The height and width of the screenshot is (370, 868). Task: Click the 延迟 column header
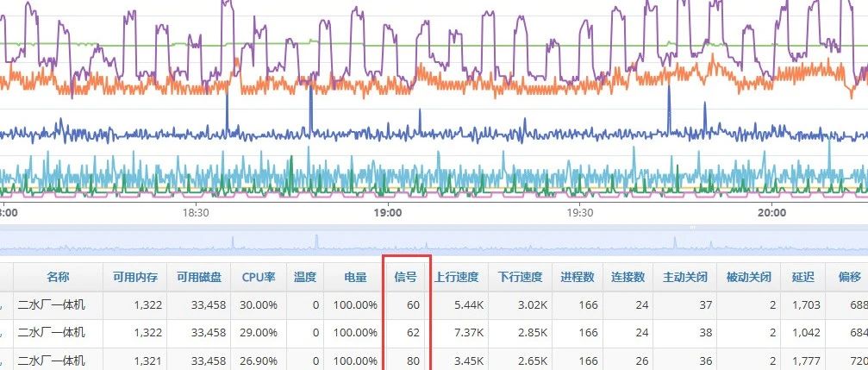[x=802, y=277]
